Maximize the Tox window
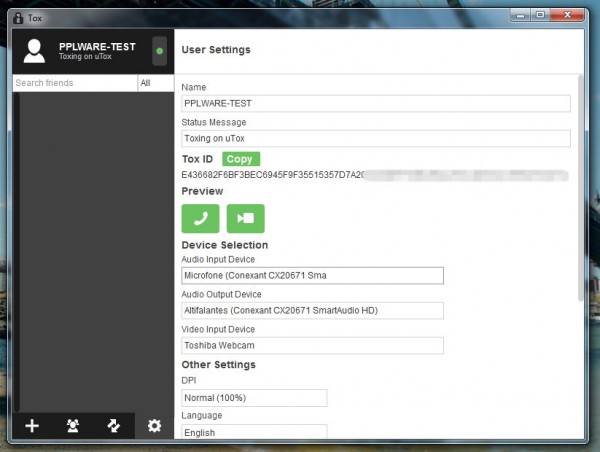Screen dimensions: 600x452 click(540, 15)
